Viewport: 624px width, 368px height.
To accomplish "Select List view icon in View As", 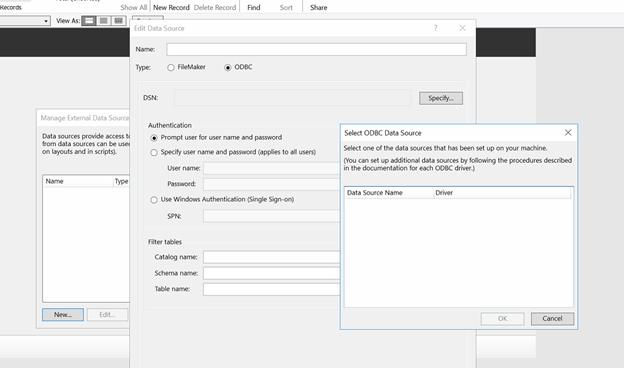I will pos(103,21).
